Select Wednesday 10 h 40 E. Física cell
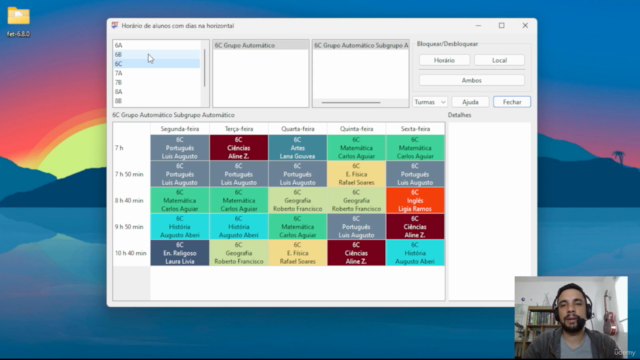Screen dimensions: 640x360 (x=298, y=253)
